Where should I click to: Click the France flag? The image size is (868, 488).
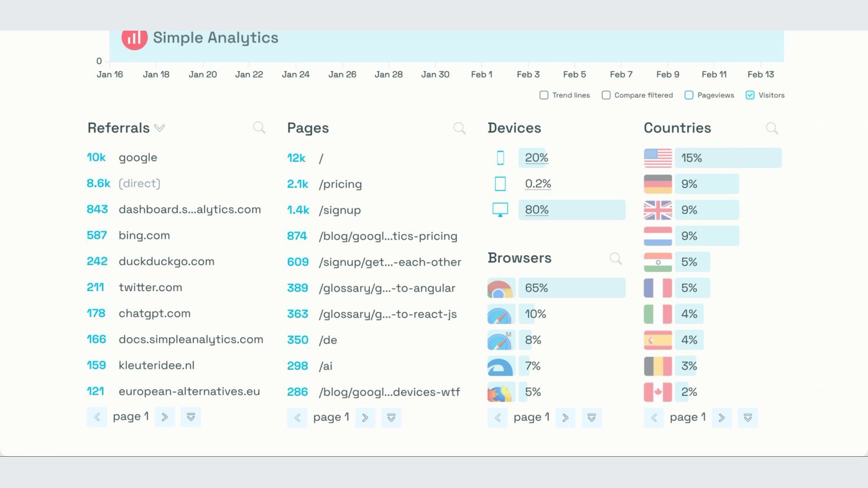point(658,288)
